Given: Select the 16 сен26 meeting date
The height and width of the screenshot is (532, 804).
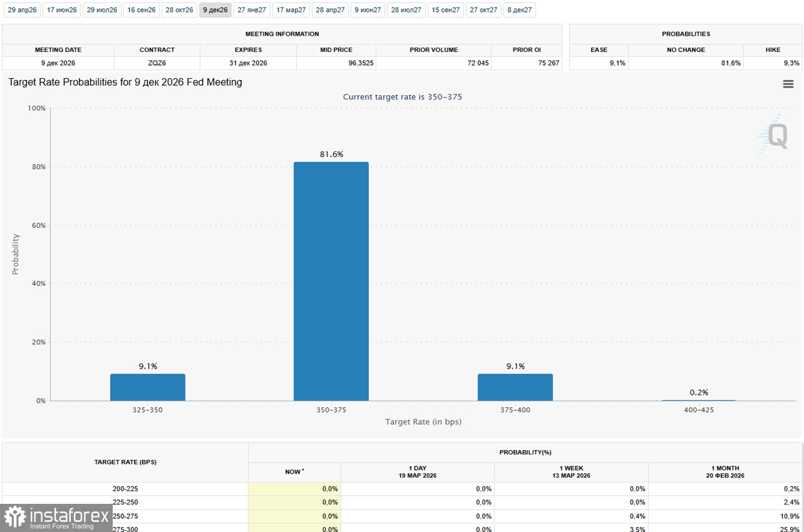Looking at the screenshot, I should point(142,10).
